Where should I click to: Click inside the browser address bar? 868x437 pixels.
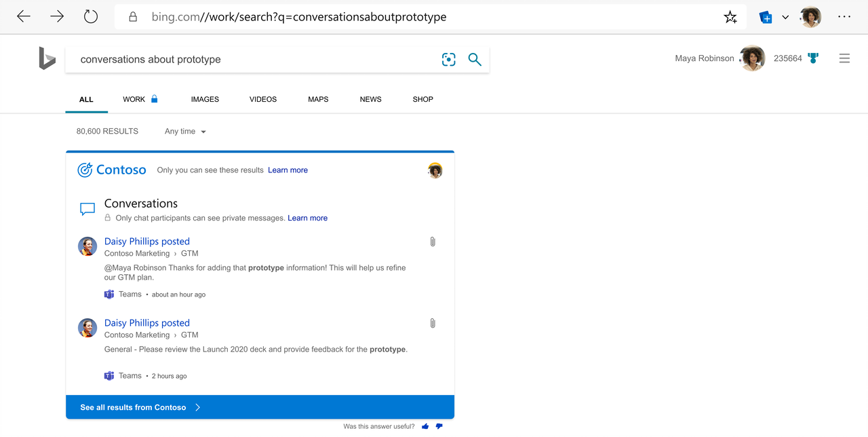tap(298, 16)
